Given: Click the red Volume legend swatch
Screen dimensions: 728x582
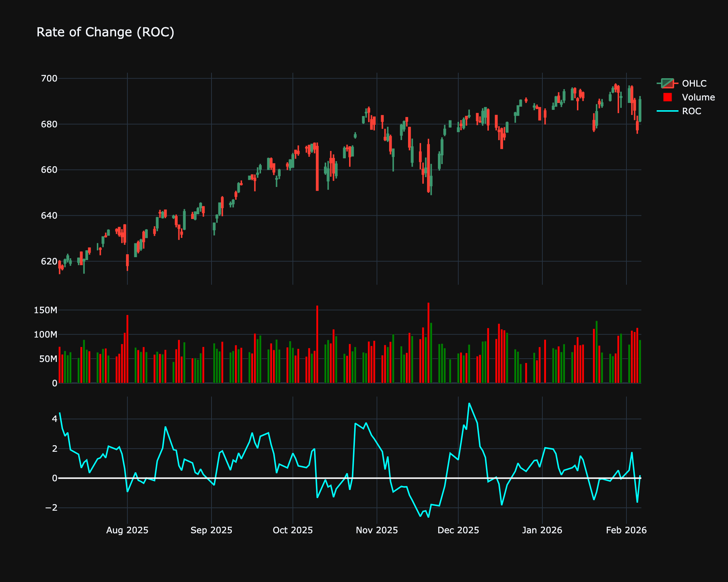Looking at the screenshot, I should 667,97.
